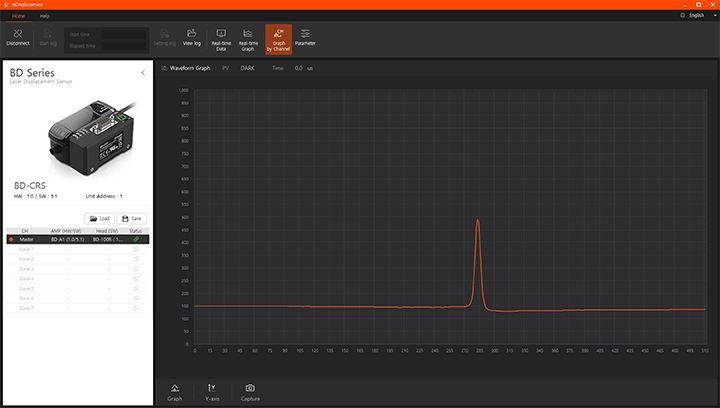The image size is (720, 408).
Task: Switch to the Home tab
Action: pyautogui.click(x=19, y=17)
